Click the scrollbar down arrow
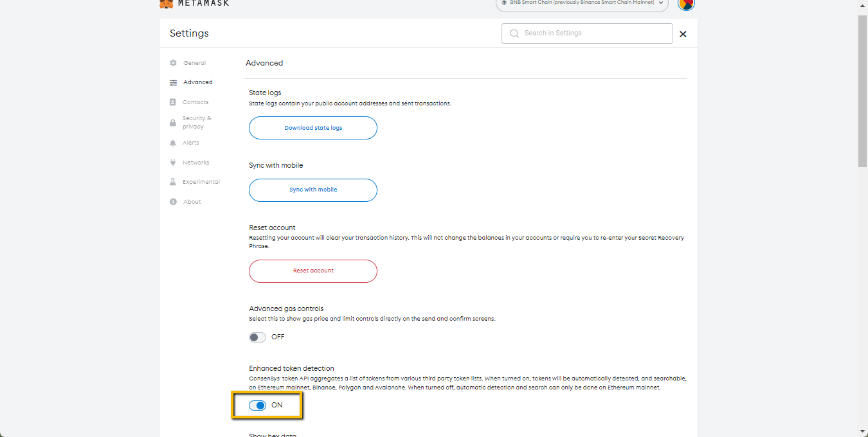Viewport: 868px width, 437px height. point(863,431)
